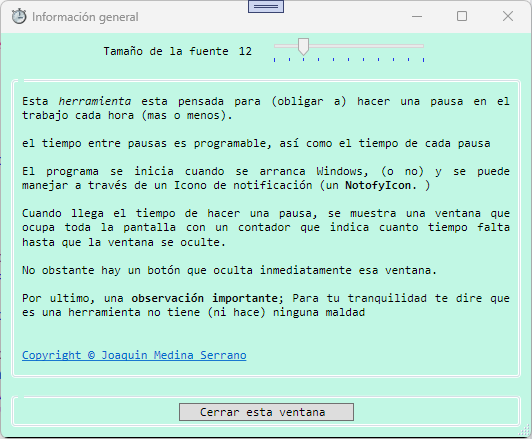Click the Cerrar esta ventana button
The image size is (532, 439).
click(266, 412)
